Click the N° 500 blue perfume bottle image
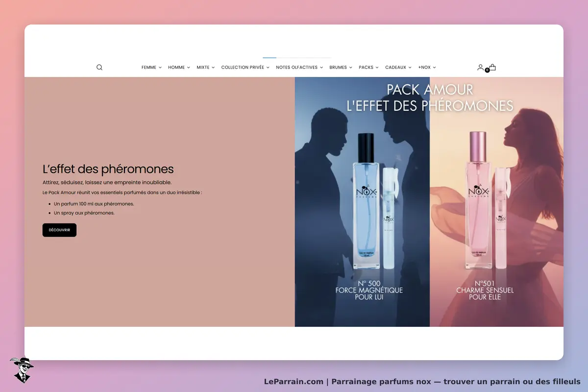The height and width of the screenshot is (392, 588). [x=366, y=201]
